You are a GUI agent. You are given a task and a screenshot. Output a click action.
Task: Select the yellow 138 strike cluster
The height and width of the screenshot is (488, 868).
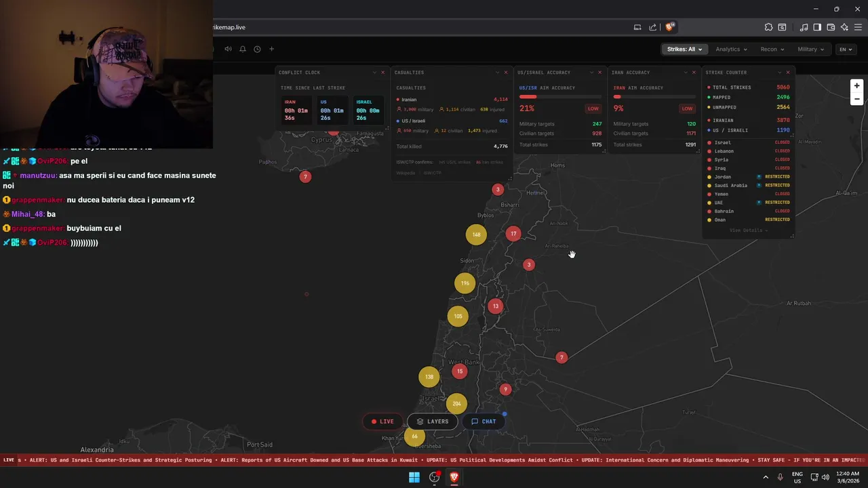tap(429, 377)
